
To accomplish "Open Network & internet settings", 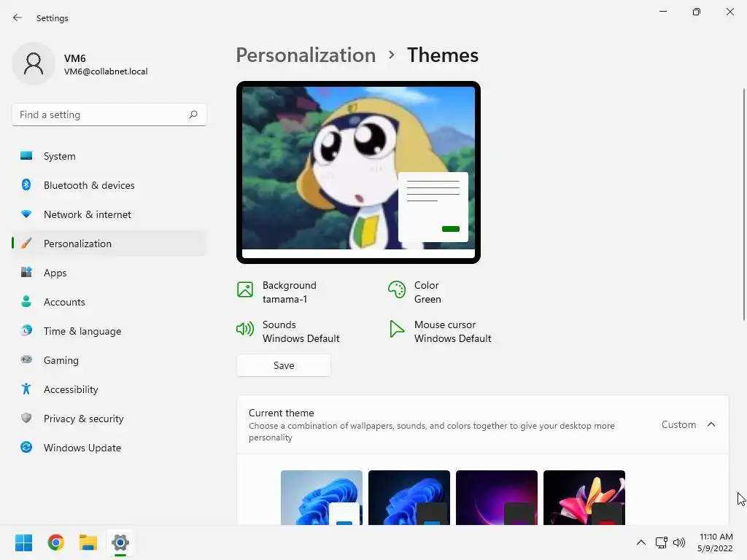I will [109, 214].
